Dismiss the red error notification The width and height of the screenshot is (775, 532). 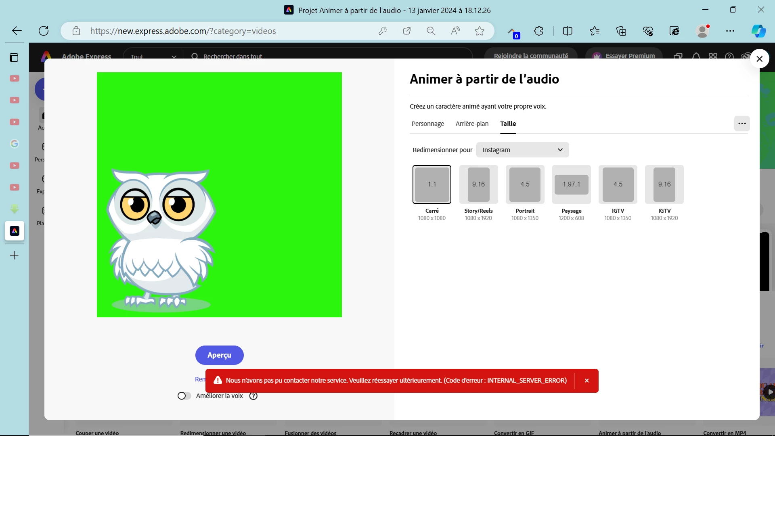(x=586, y=381)
